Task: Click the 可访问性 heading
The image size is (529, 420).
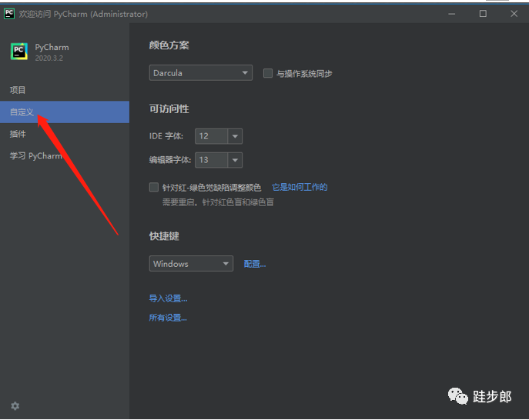Action: coord(169,109)
